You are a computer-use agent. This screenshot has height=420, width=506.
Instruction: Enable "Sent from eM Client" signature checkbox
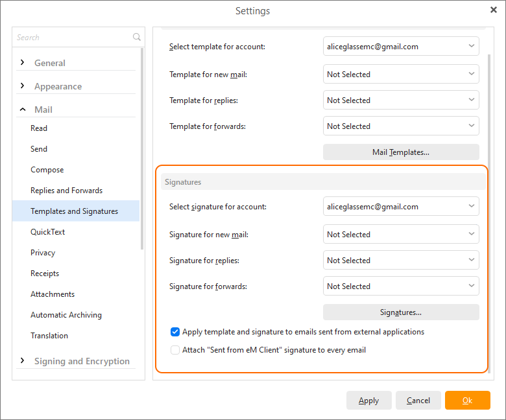tap(175, 350)
